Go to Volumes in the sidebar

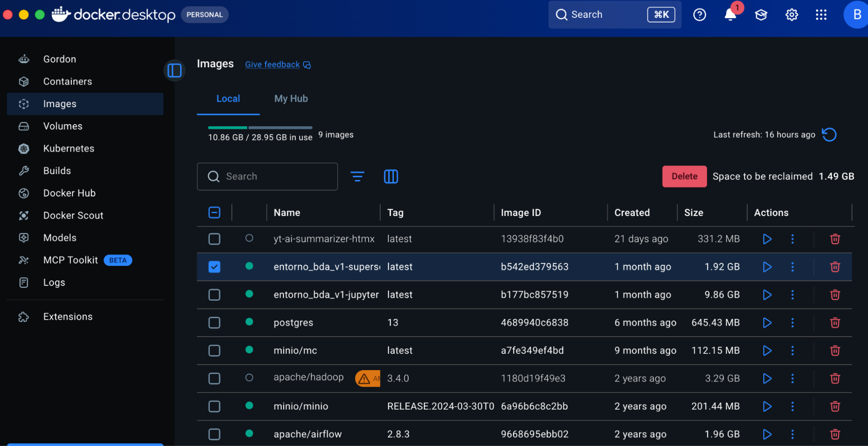pyautogui.click(x=85, y=126)
